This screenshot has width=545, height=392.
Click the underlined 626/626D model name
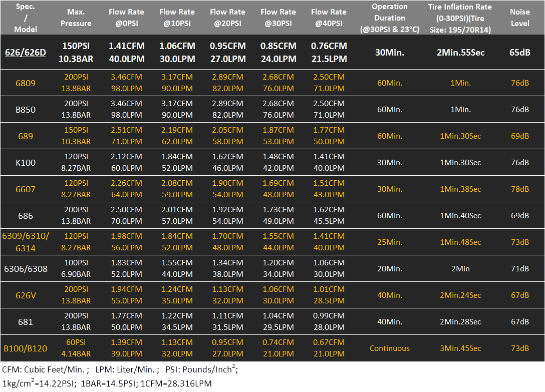(26, 53)
